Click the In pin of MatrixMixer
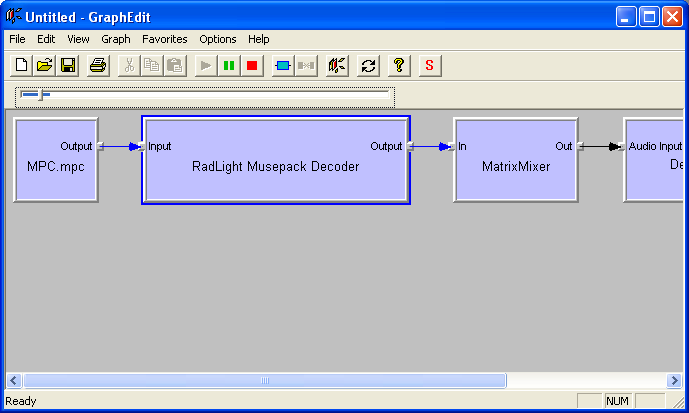The height and width of the screenshot is (413, 689). (x=452, y=146)
